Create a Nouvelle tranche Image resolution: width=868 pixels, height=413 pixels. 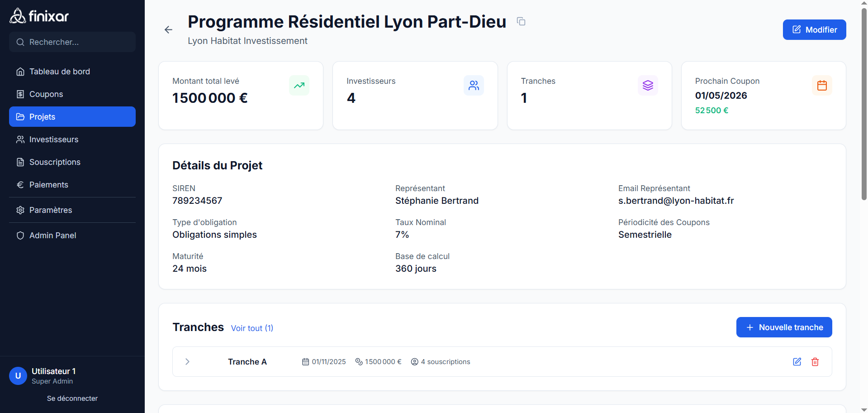point(784,327)
